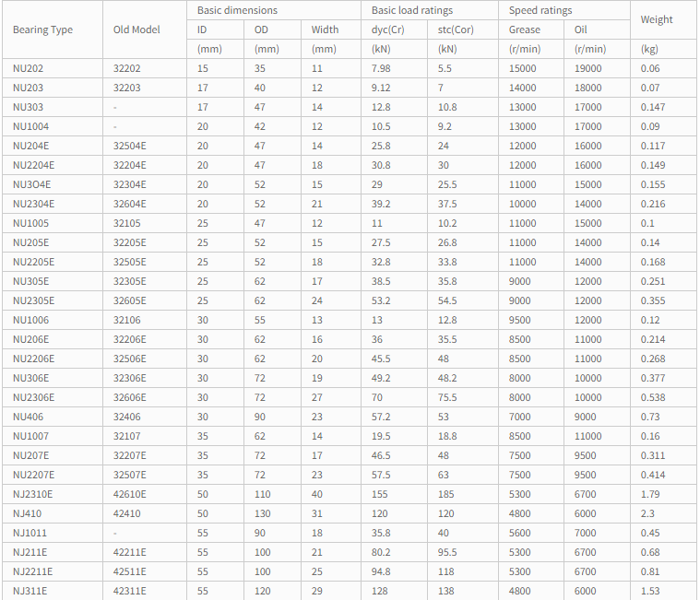Viewport: 700px width, 600px height.
Task: Click the Speed ratings header
Action: pos(540,10)
